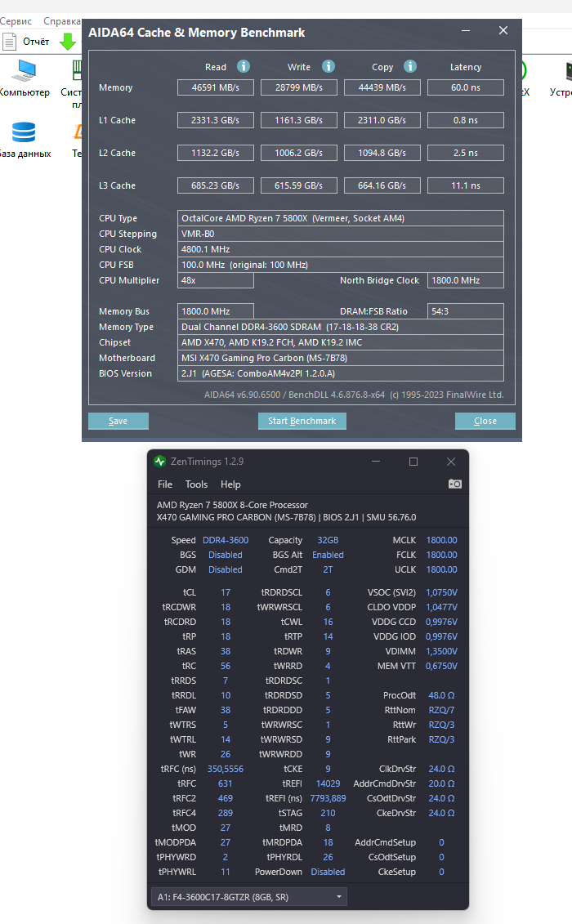Click the DRAM:FSB Ratio 54:3 field
The height and width of the screenshot is (924, 572).
coord(466,311)
